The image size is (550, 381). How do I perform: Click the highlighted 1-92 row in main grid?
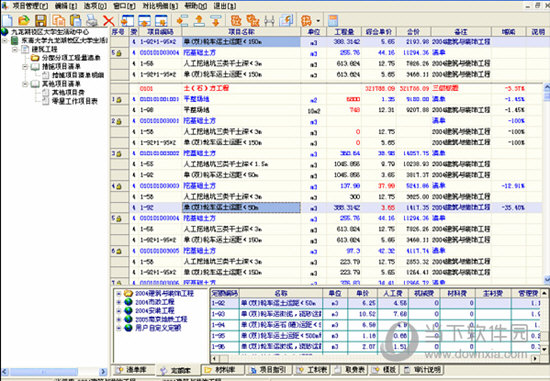pos(326,207)
